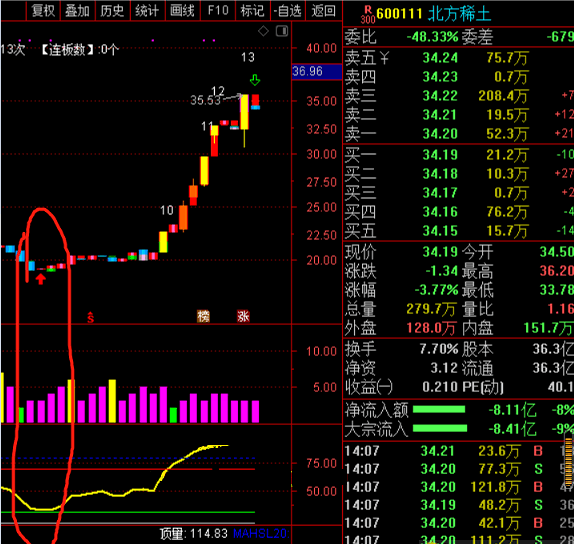Click 大宗流入 value -8.41亿
This screenshot has height=544, width=574.
point(512,429)
